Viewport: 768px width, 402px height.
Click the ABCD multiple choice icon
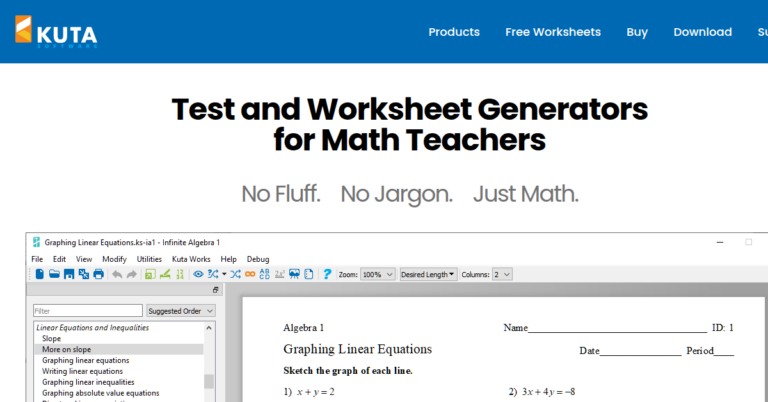click(264, 274)
